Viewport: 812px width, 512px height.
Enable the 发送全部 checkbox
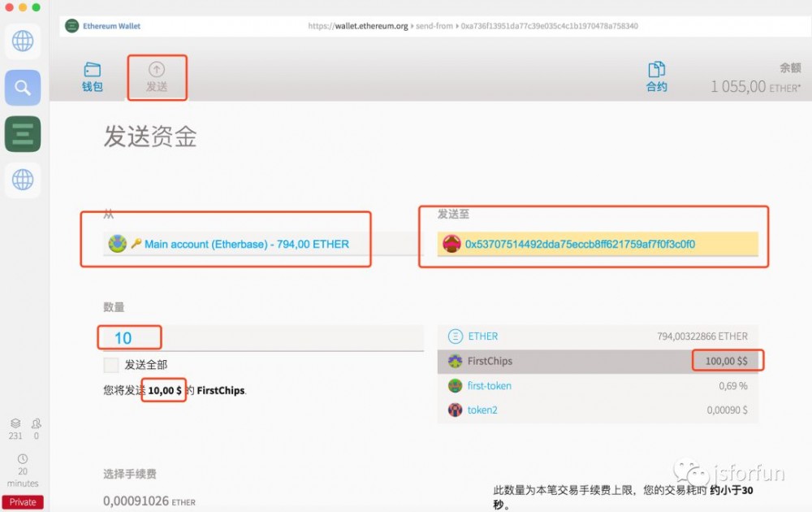[x=110, y=365]
